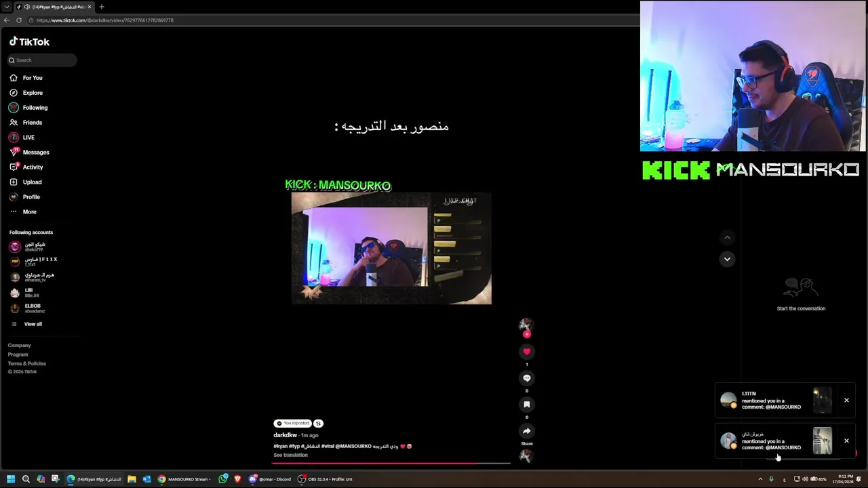Open darkdkw creator profile link
This screenshot has height=488, width=868.
tap(285, 435)
